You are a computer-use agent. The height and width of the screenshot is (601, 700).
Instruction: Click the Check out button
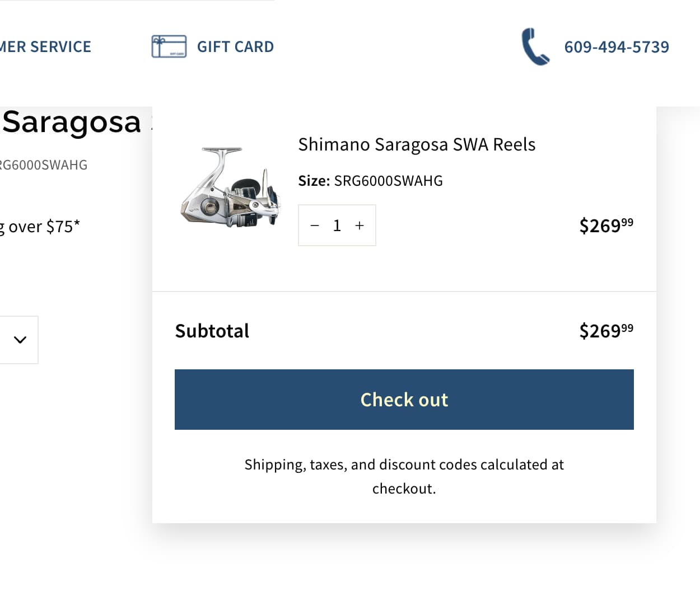(404, 400)
